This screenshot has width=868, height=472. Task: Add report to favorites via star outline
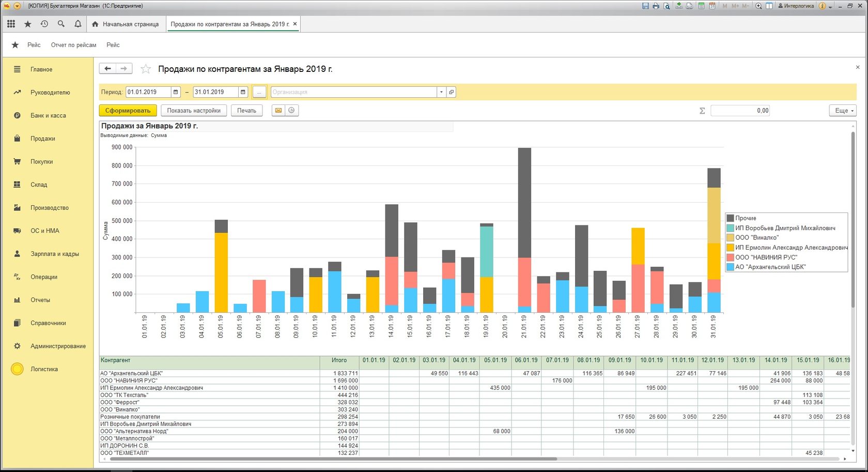pyautogui.click(x=146, y=69)
